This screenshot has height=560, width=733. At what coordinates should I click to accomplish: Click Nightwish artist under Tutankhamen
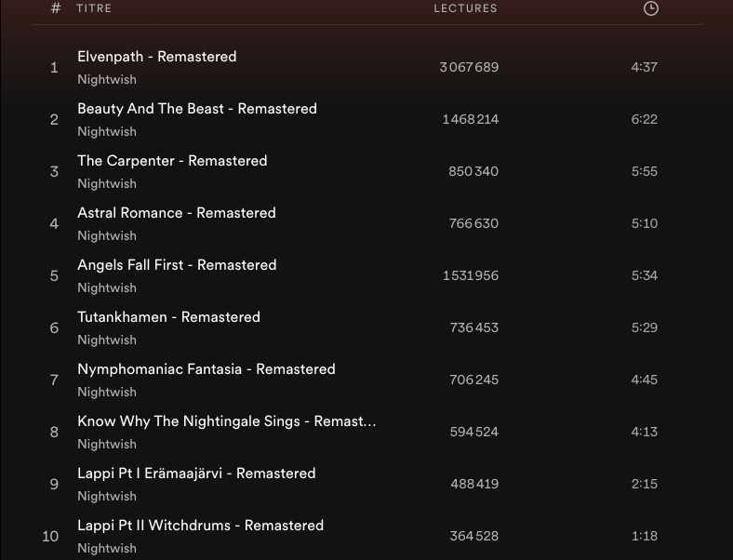(x=107, y=340)
